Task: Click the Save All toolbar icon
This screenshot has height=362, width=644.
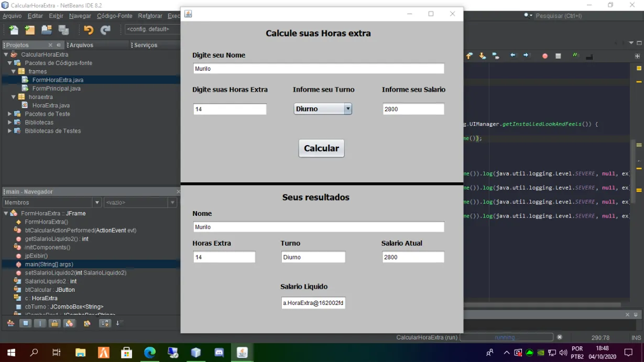Action: pos(63,30)
